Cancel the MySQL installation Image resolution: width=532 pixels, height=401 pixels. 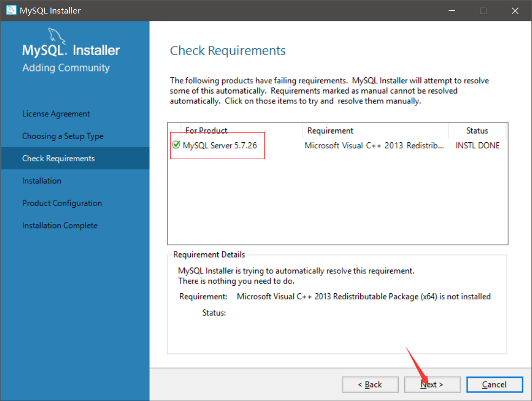point(494,384)
